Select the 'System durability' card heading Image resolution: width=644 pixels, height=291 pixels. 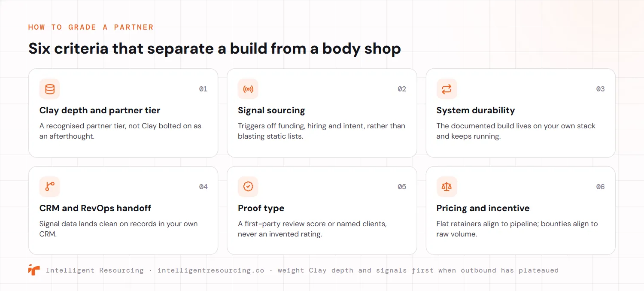(x=476, y=110)
